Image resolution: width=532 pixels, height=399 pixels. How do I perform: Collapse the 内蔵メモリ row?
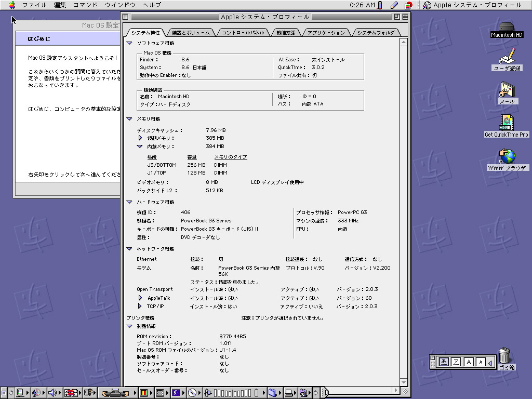139,147
